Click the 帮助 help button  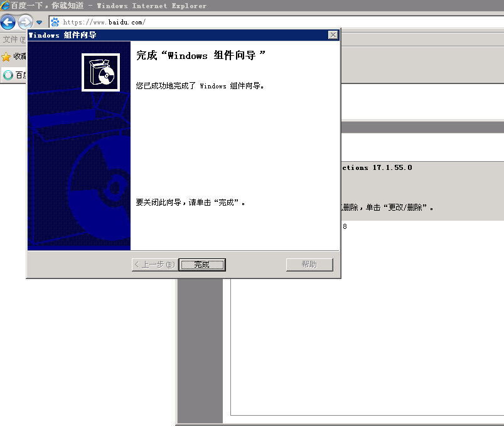tap(309, 265)
